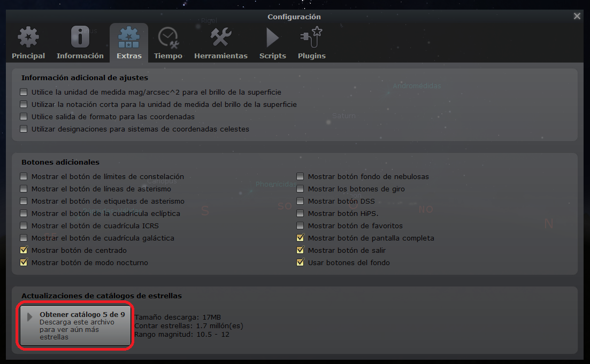
Task: Enable short notation for surface brightness unit
Action: (24, 105)
